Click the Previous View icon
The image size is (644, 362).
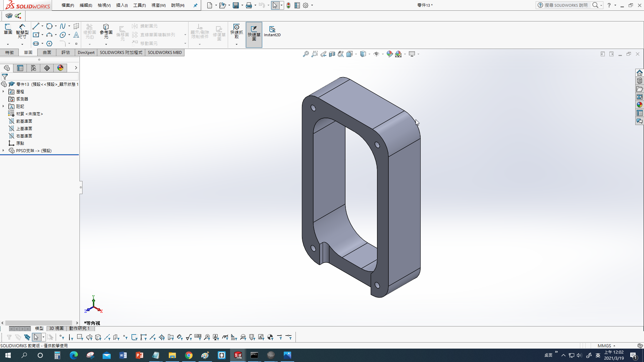pos(323,54)
